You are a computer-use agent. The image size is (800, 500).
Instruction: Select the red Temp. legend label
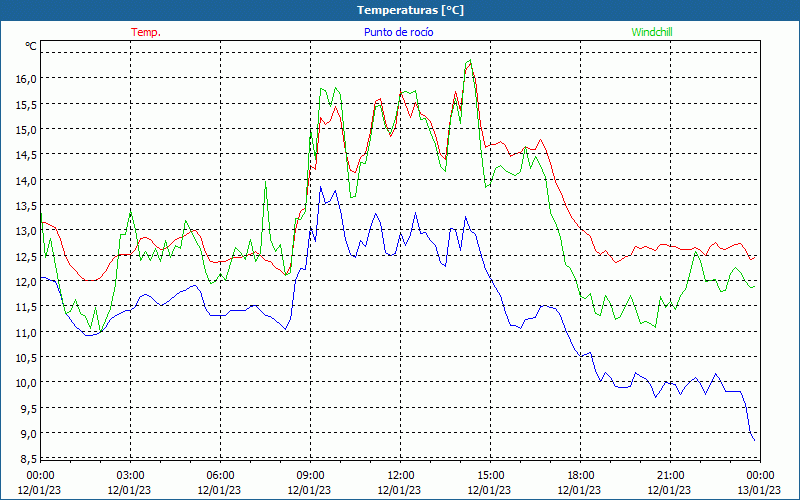point(146,32)
